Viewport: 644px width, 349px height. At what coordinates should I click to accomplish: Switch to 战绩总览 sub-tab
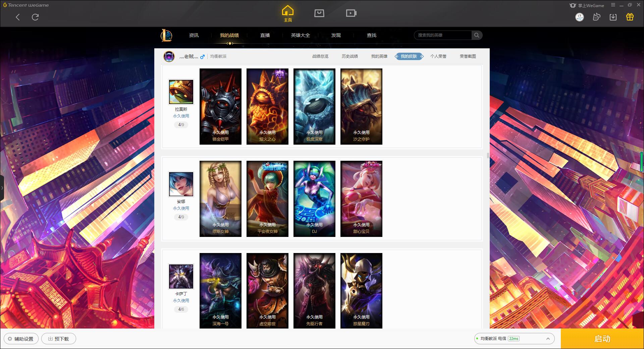320,56
